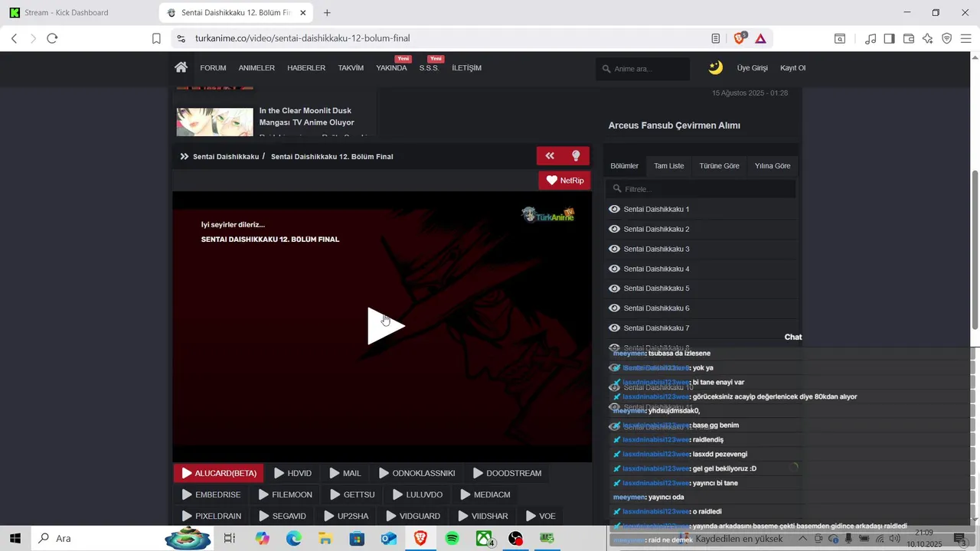The image size is (980, 551).
Task: Open the Leo AI sparkle icon
Action: (x=928, y=38)
